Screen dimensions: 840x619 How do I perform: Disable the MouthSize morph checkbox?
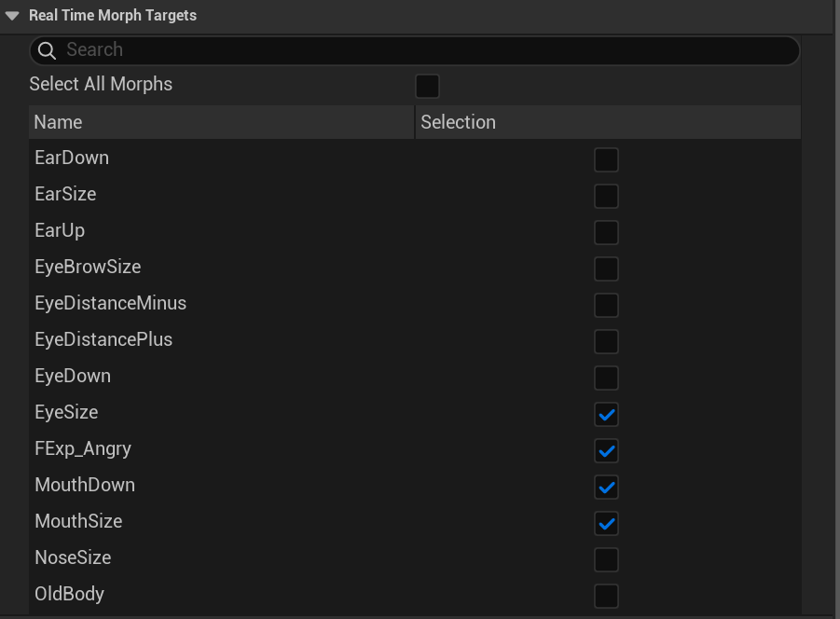coord(606,523)
